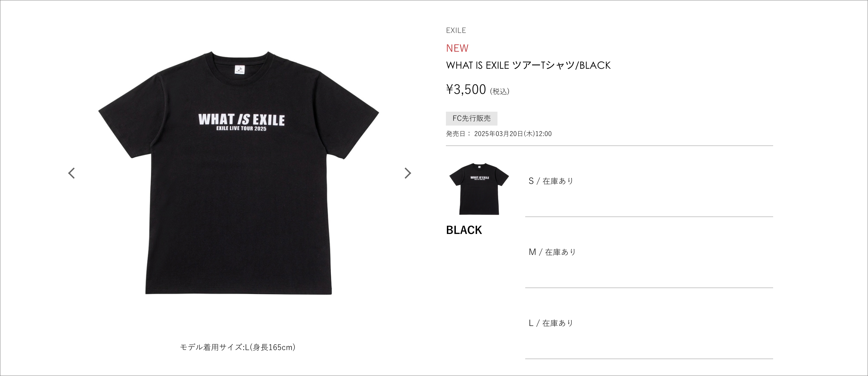The image size is (868, 376).
Task: Open the EXILE artist link
Action: point(456,30)
